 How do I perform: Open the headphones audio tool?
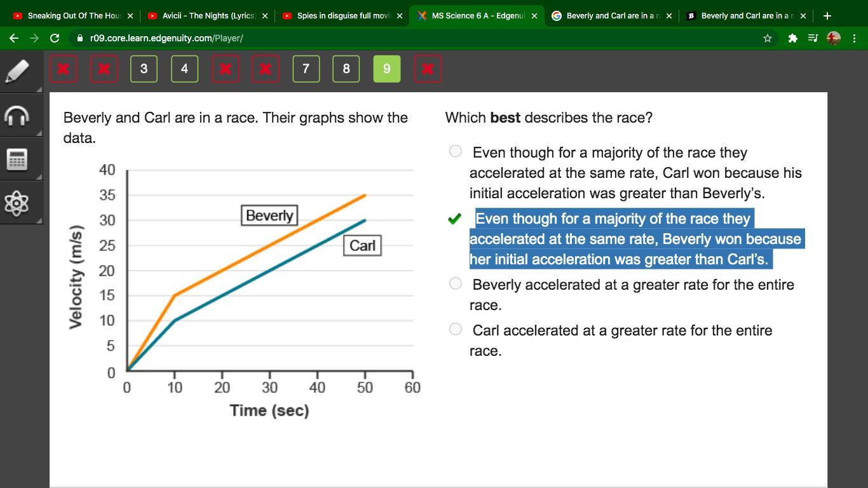(x=17, y=116)
